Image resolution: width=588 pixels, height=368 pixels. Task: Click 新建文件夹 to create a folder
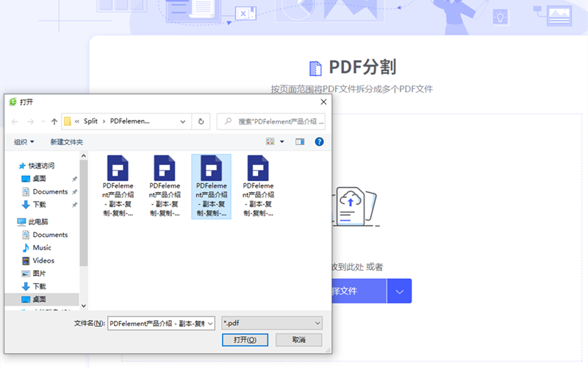[x=66, y=141]
